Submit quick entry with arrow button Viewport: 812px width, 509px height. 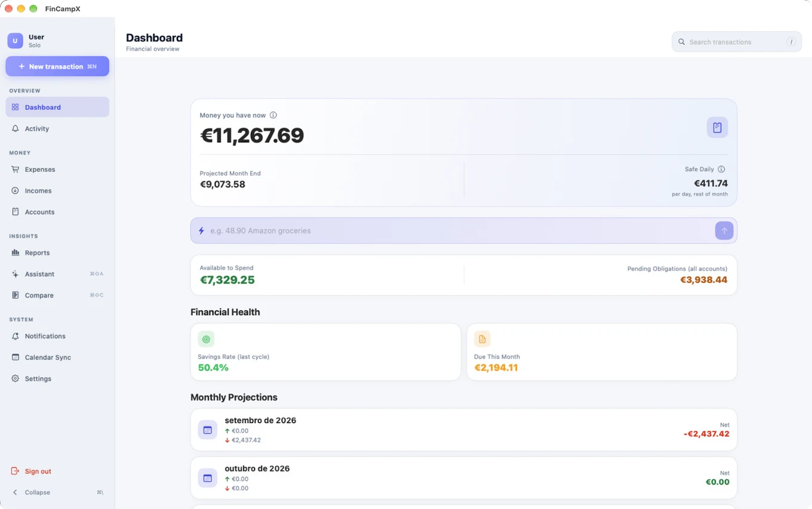point(724,230)
